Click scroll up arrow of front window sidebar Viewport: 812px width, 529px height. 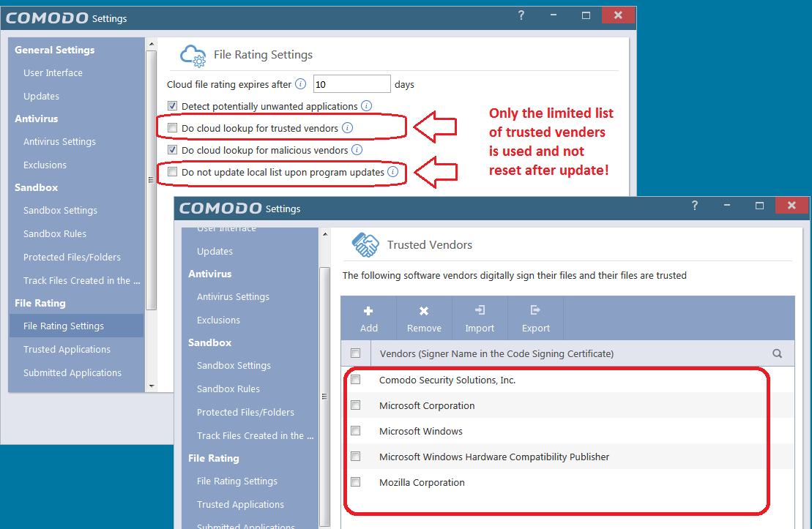coord(324,234)
